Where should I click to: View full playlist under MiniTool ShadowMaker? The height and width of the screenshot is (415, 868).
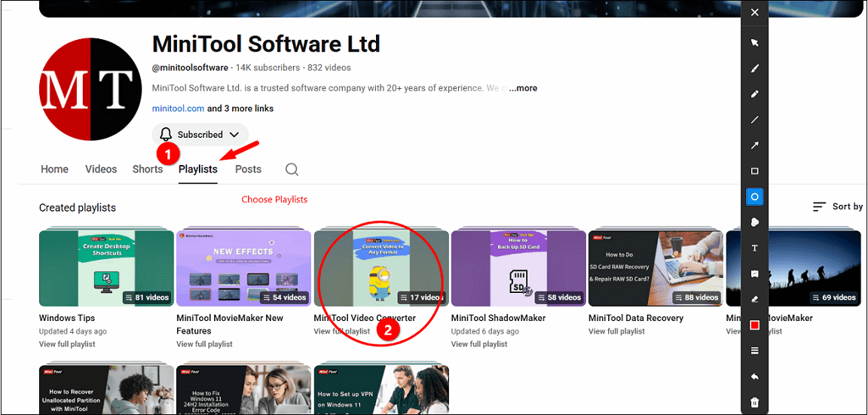pos(479,344)
